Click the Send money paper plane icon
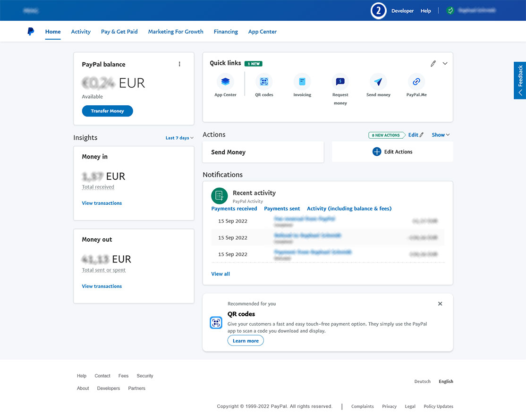 (x=378, y=82)
